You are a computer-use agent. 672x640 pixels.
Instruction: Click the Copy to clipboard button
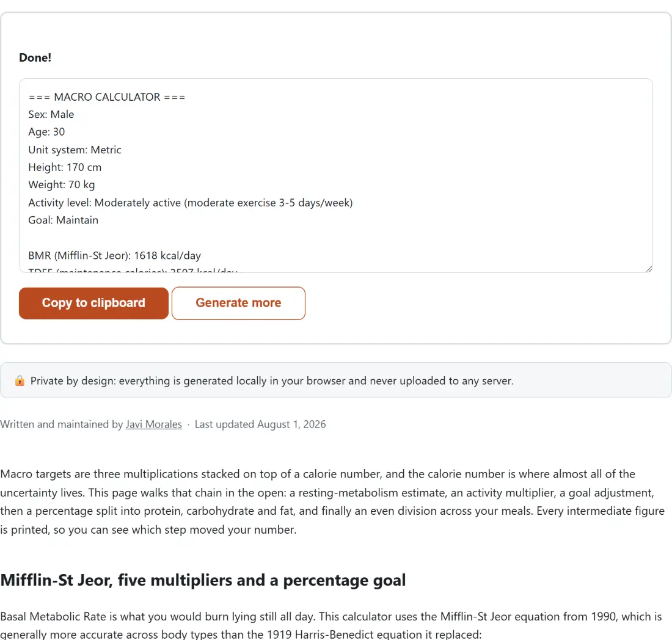pos(93,304)
